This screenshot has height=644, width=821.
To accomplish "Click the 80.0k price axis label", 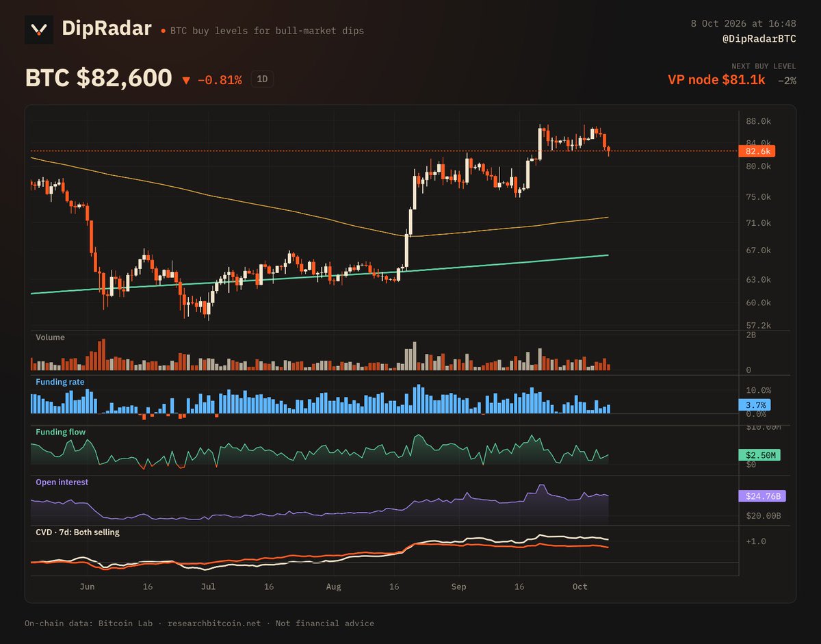I will (x=758, y=166).
